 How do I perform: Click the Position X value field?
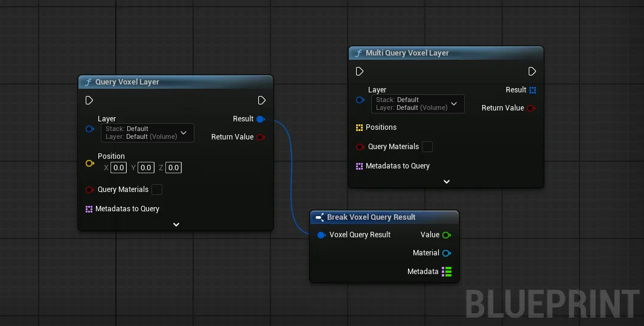(x=118, y=168)
